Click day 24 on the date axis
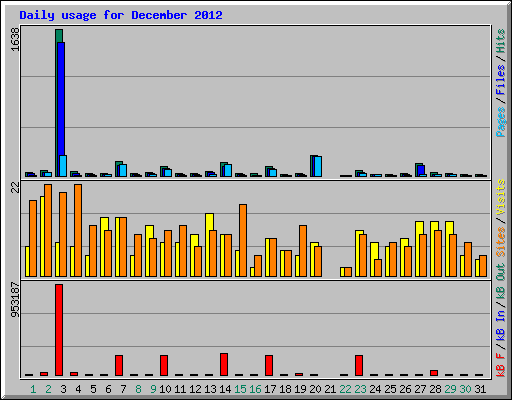The height and width of the screenshot is (400, 512). pos(375,389)
